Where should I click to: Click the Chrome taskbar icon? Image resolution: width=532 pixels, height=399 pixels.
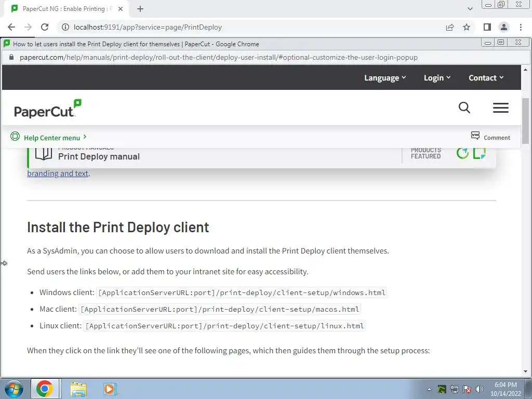(x=45, y=389)
